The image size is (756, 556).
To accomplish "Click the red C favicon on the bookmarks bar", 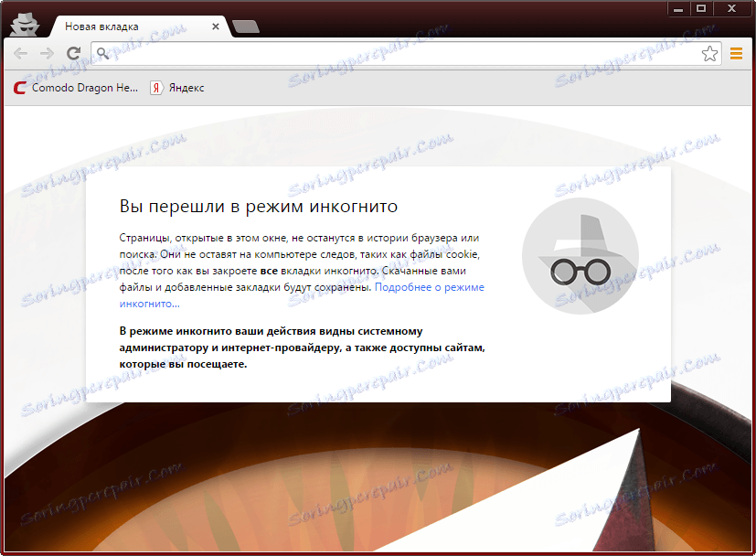I will tap(17, 88).
